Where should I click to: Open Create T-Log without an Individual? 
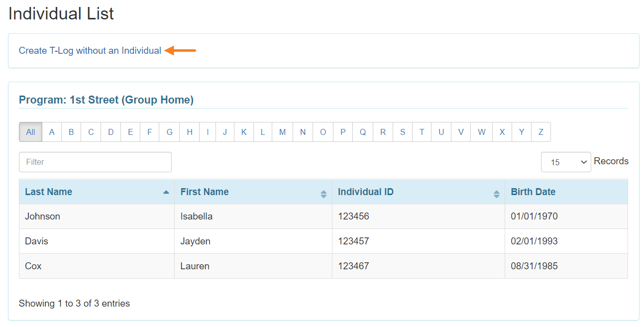(x=90, y=50)
